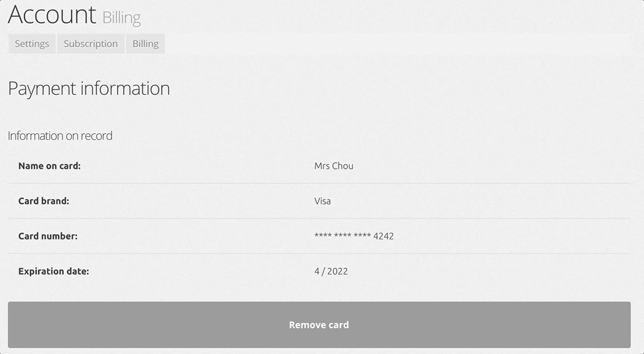The image size is (644, 354).
Task: Click the Remove card button
Action: [x=319, y=325]
